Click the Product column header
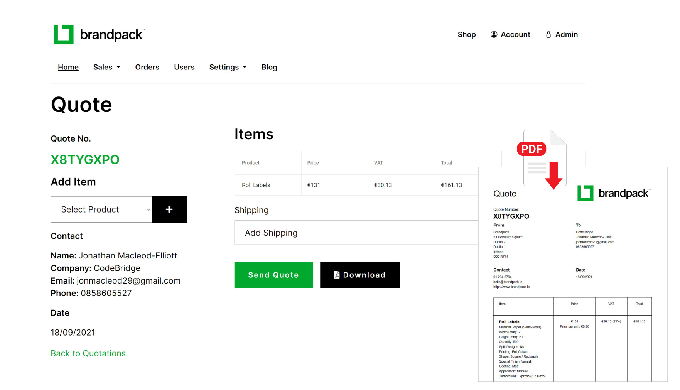The width and height of the screenshot is (680, 390). point(250,163)
